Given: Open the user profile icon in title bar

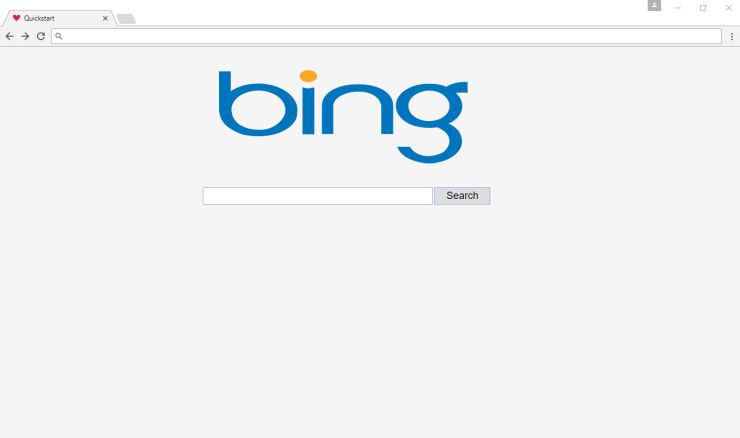Looking at the screenshot, I should pyautogui.click(x=654, y=5).
